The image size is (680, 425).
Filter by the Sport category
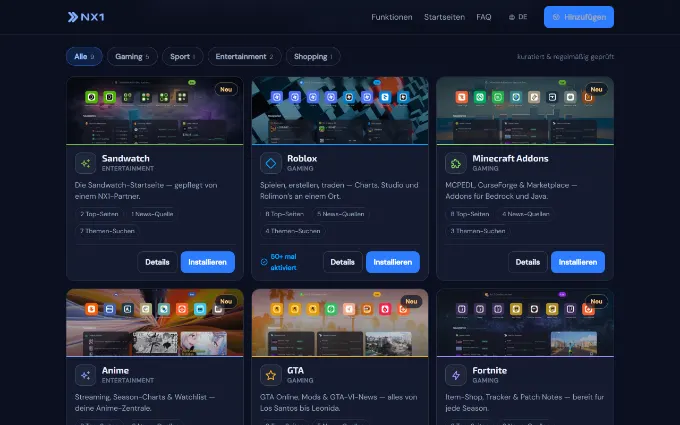(183, 56)
